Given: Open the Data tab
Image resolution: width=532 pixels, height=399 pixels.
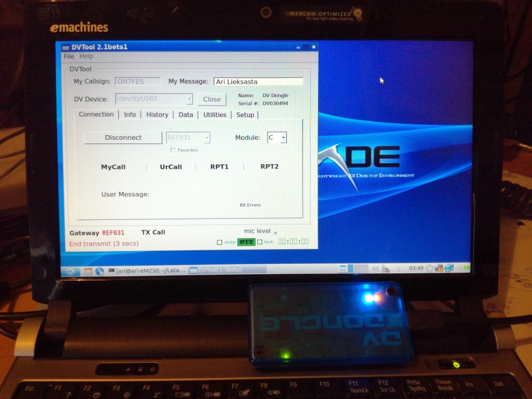Looking at the screenshot, I should tap(186, 115).
